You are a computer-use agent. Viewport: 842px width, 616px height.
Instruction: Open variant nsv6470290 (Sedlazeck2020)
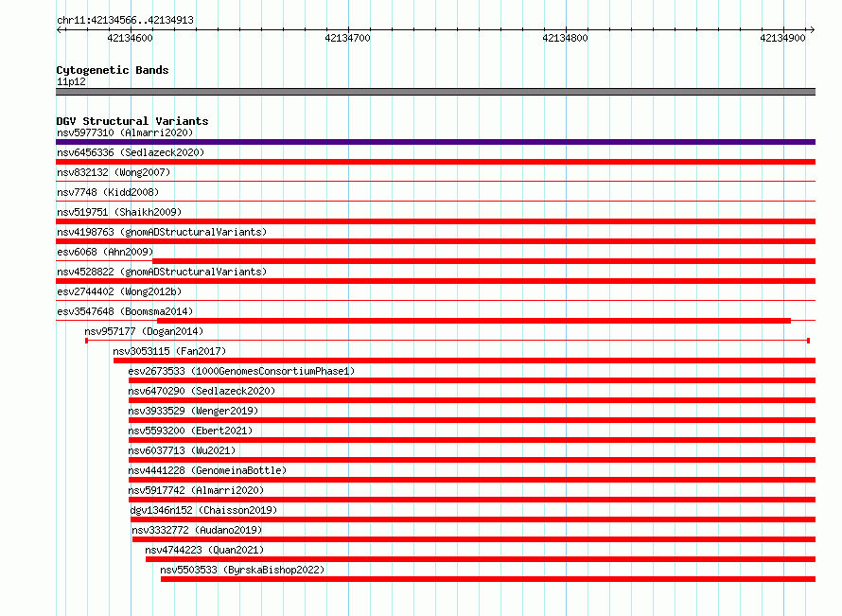(x=202, y=391)
